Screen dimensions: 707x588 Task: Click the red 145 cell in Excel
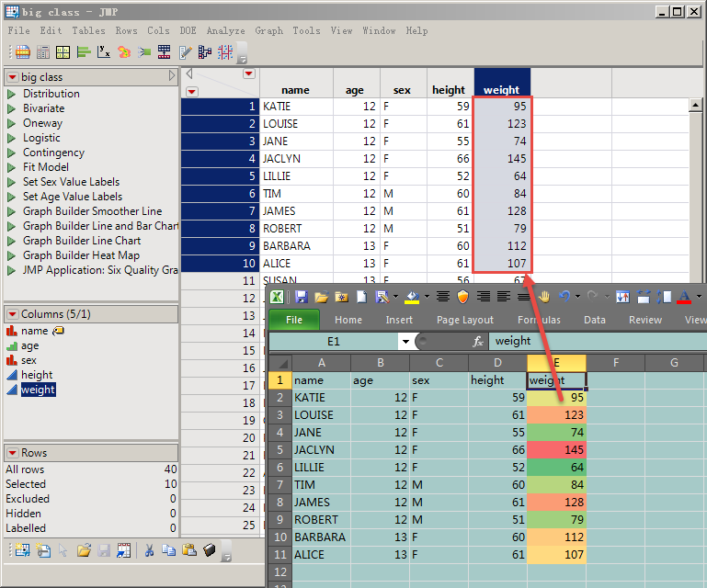tap(556, 450)
